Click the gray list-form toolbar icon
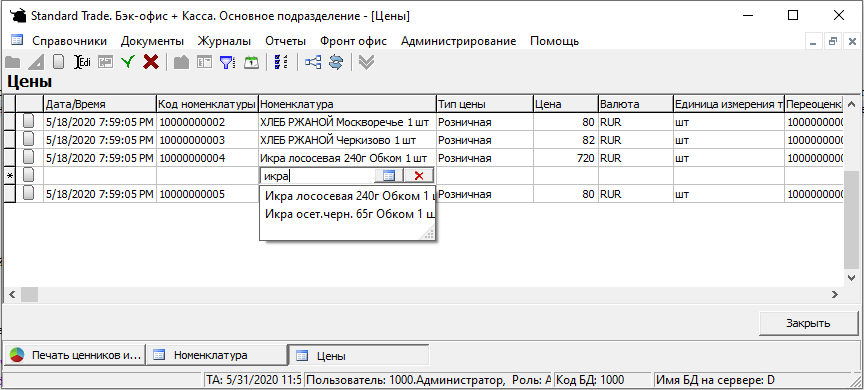This screenshot has height=390, width=864. tap(204, 62)
